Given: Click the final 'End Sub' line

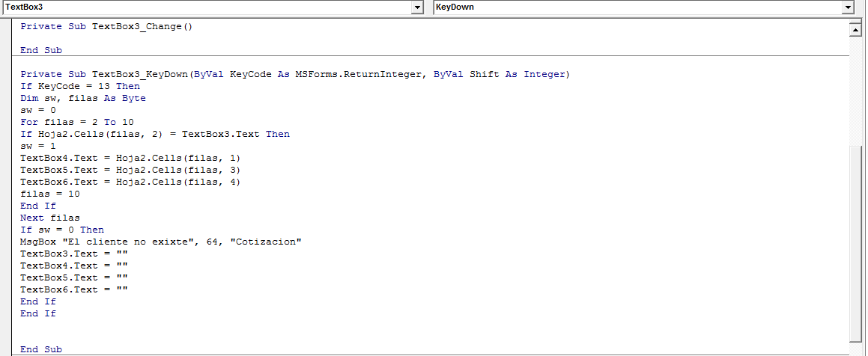Looking at the screenshot, I should coord(41,349).
